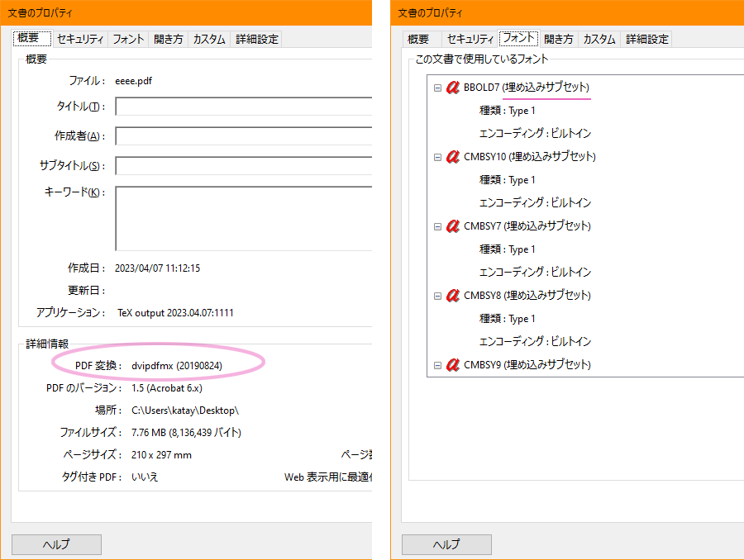Click the red font icon beside BBOLD7
The image size is (744, 560).
point(451,87)
